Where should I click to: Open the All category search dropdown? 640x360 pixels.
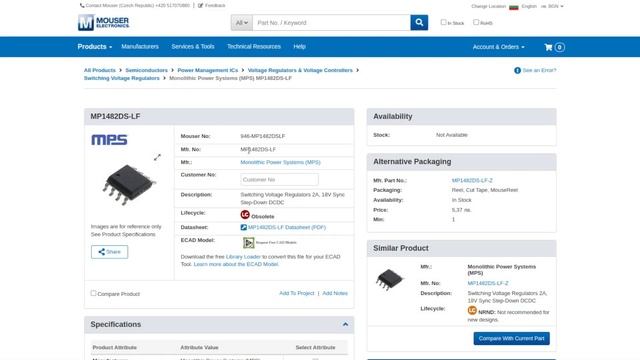242,22
